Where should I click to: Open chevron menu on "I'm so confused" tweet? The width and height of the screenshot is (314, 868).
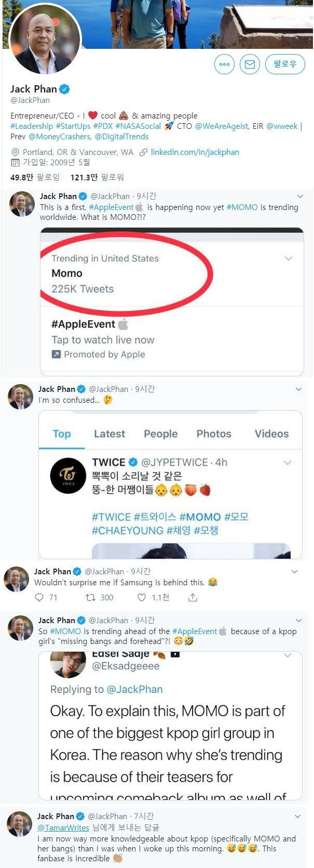(298, 389)
